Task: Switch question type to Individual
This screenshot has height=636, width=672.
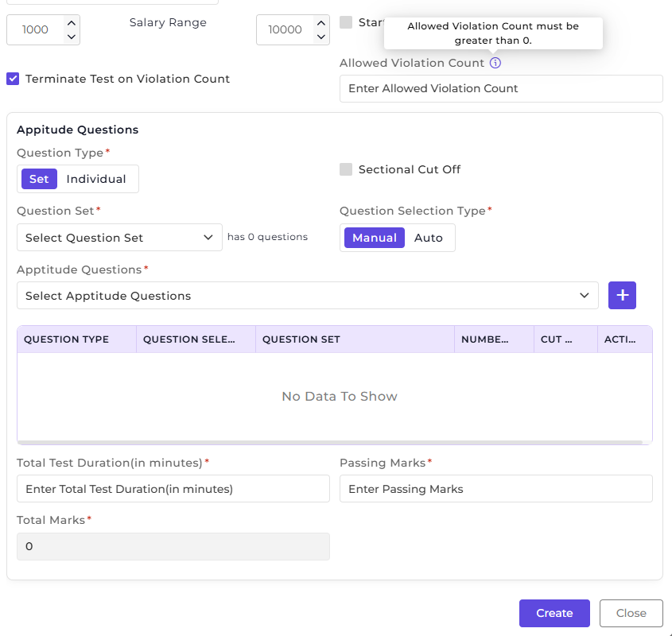Action: pos(96,179)
